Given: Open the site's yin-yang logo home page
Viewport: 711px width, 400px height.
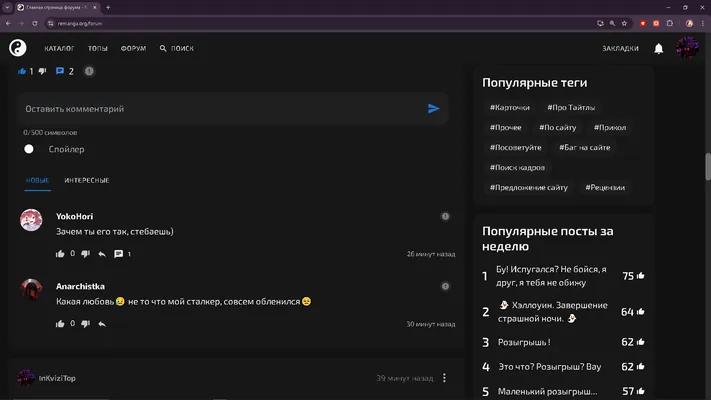Looking at the screenshot, I should (x=18, y=48).
